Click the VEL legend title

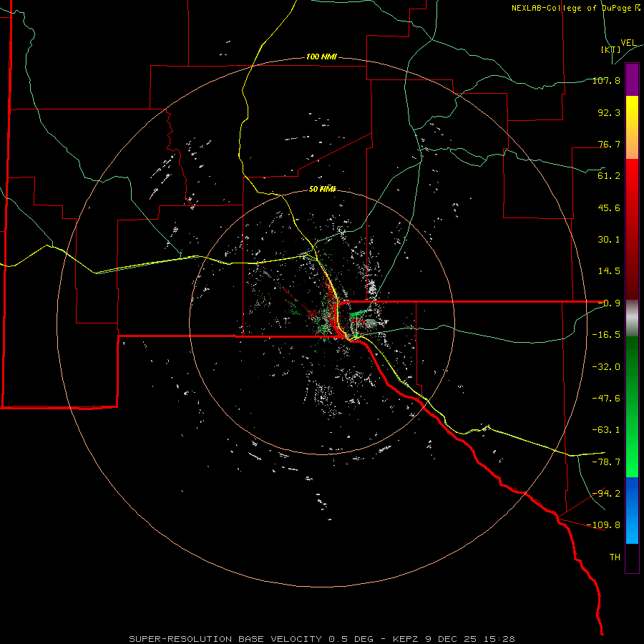pos(628,42)
